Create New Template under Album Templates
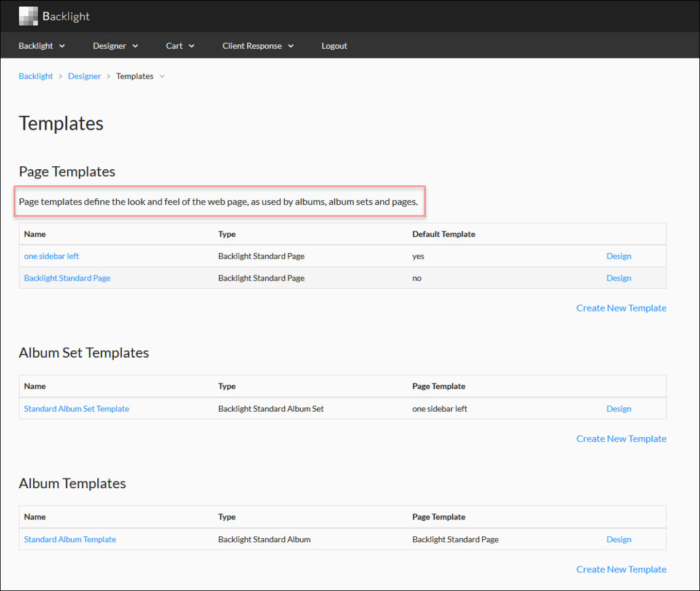700x591 pixels. [621, 569]
